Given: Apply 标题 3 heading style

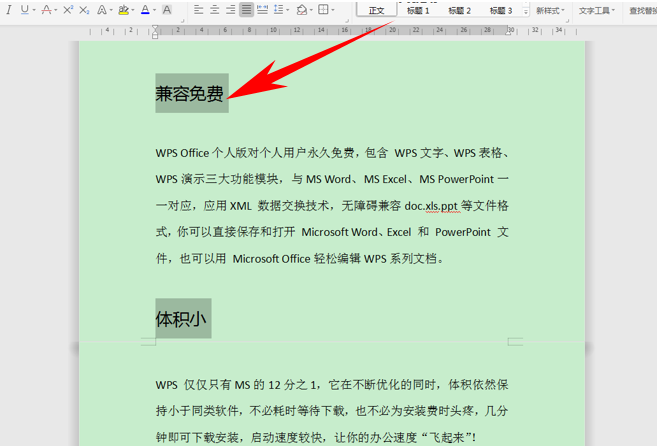Looking at the screenshot, I should 501,10.
